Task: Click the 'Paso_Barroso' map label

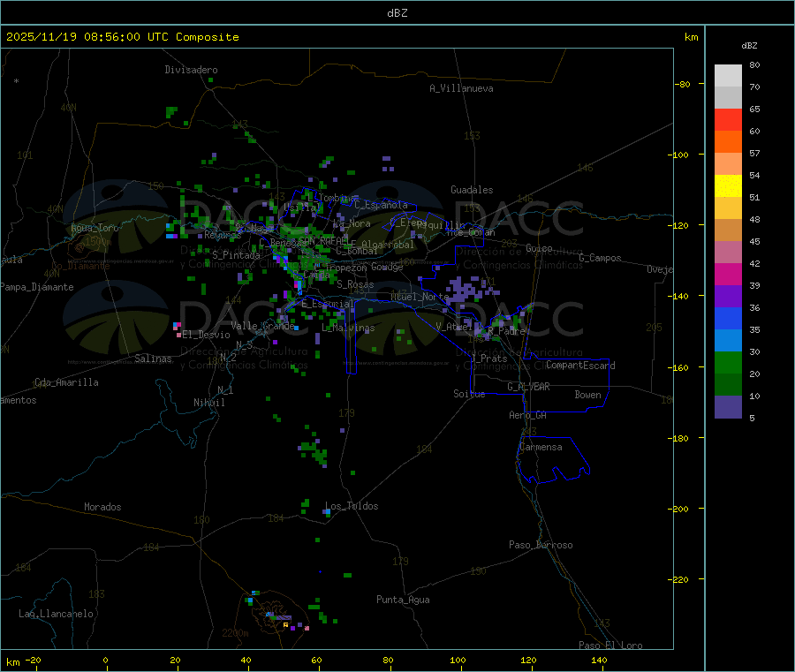Action: click(x=541, y=545)
